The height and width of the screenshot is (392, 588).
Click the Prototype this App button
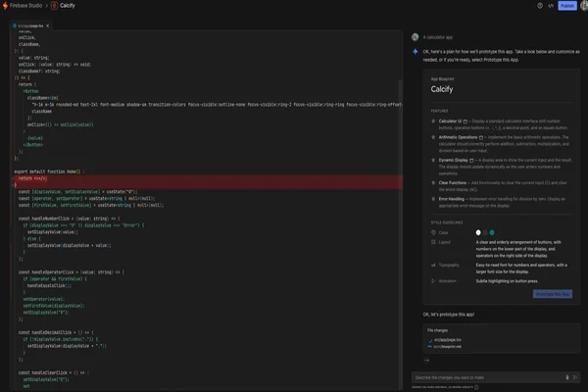click(x=553, y=294)
